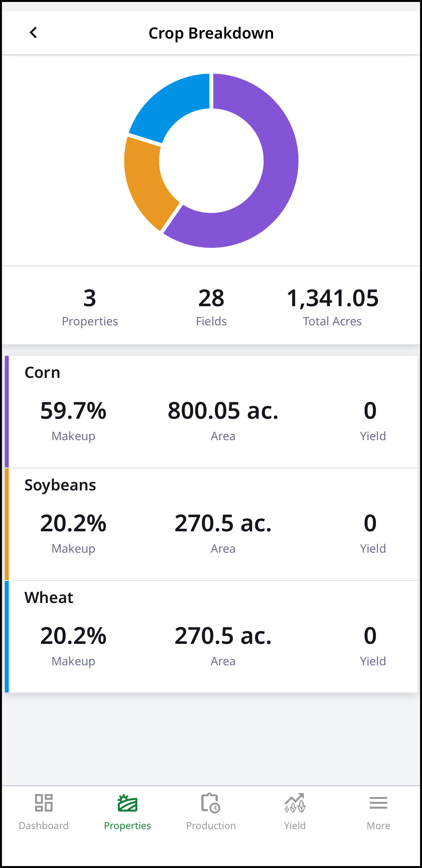Switch to the Production tab label
The height and width of the screenshot is (868, 422).
[211, 826]
